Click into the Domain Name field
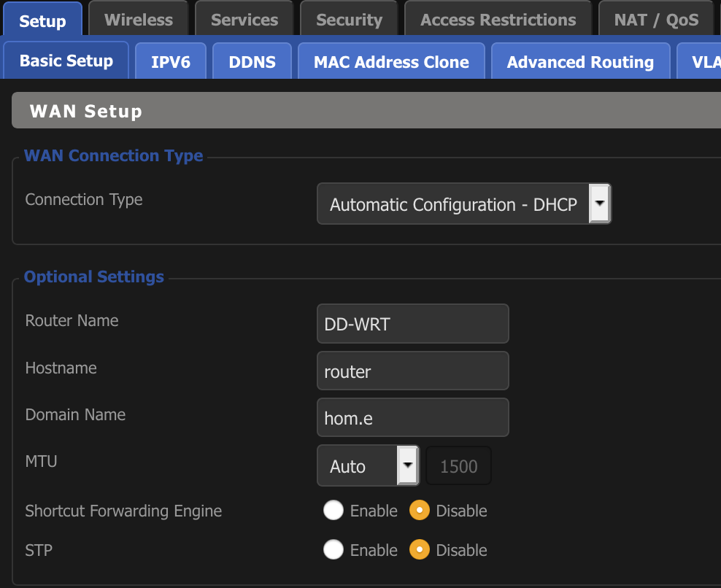The width and height of the screenshot is (721, 588). coord(412,417)
